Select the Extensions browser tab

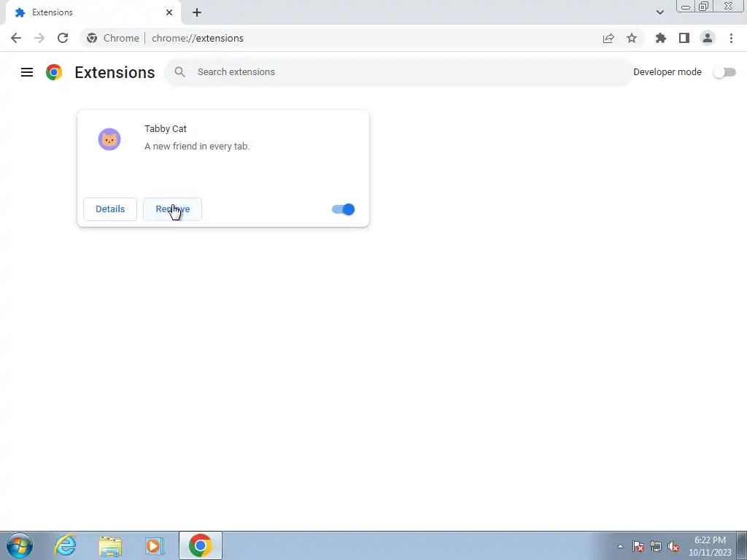(x=93, y=12)
